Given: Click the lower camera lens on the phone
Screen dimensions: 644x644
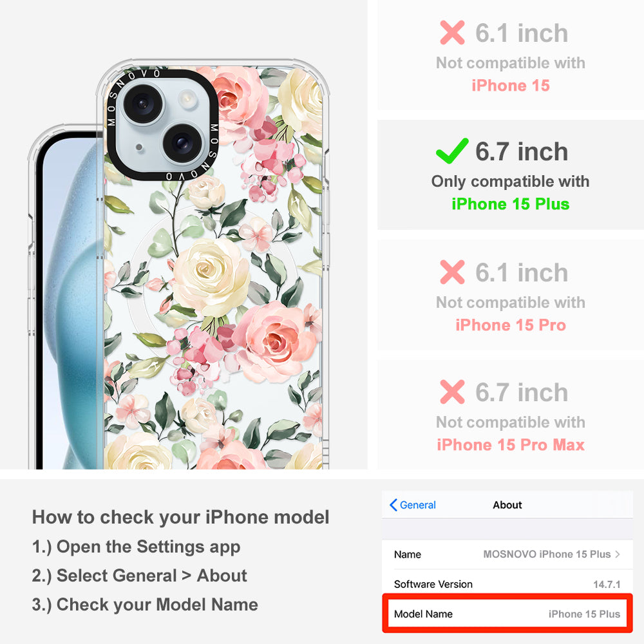Looking at the screenshot, I should tap(183, 143).
